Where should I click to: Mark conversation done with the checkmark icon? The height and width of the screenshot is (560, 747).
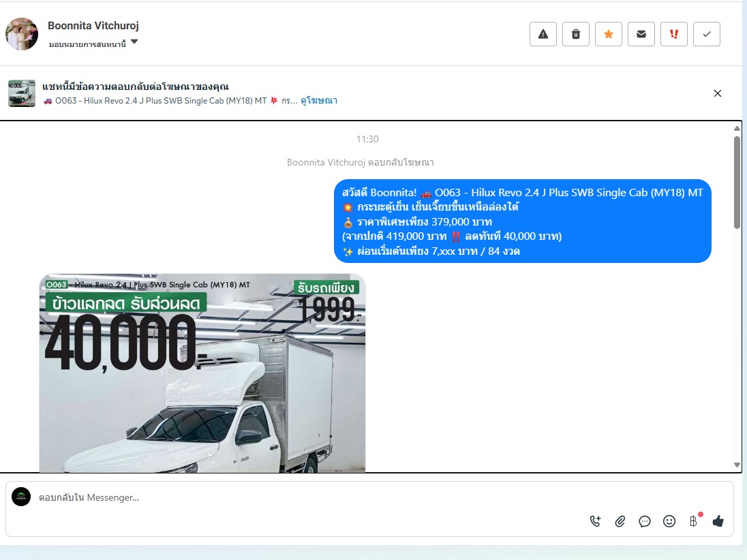[x=707, y=34]
